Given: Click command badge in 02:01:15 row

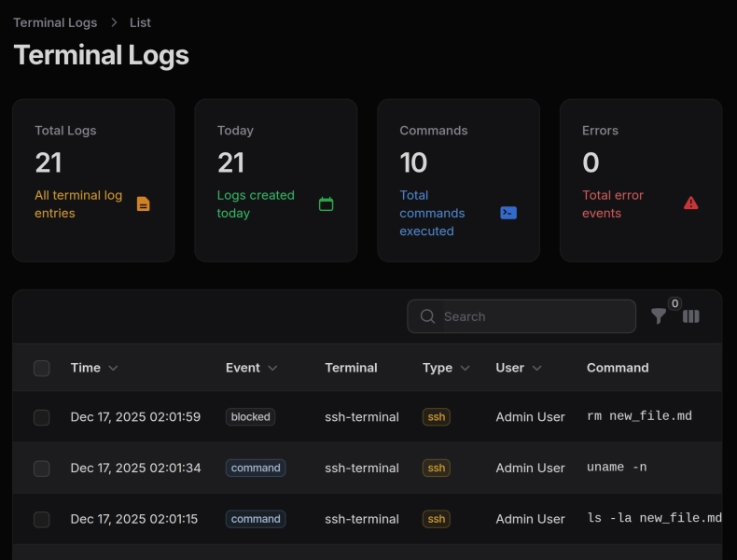Looking at the screenshot, I should 256,519.
